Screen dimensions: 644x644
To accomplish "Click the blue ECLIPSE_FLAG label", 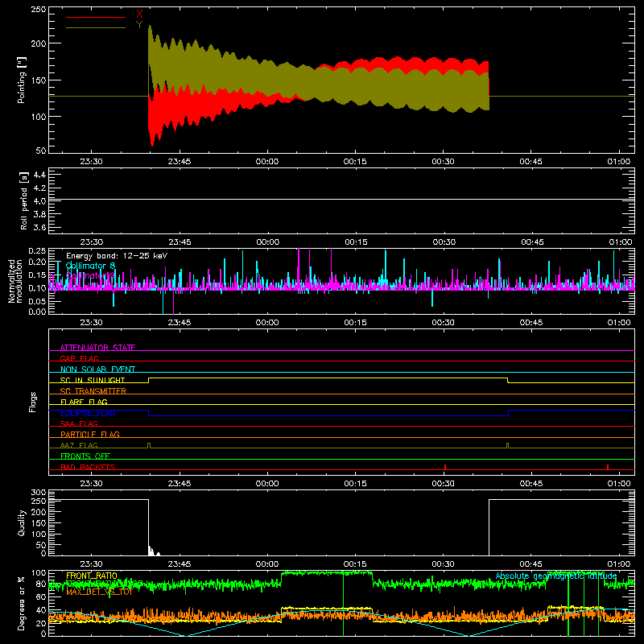I will [88, 413].
